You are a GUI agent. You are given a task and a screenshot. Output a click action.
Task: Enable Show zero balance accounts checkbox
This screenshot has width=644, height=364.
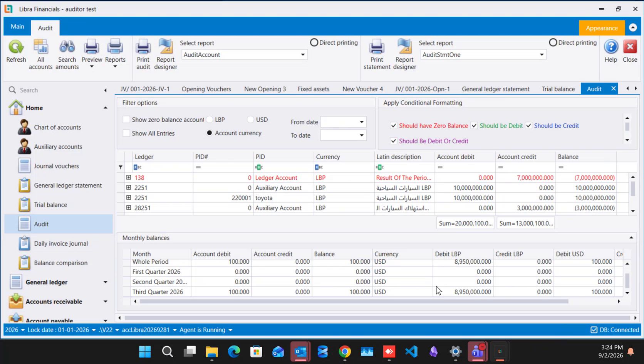coord(126,120)
